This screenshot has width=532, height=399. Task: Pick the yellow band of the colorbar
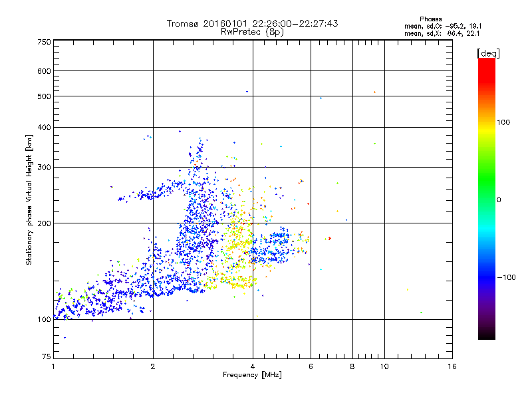(x=487, y=130)
